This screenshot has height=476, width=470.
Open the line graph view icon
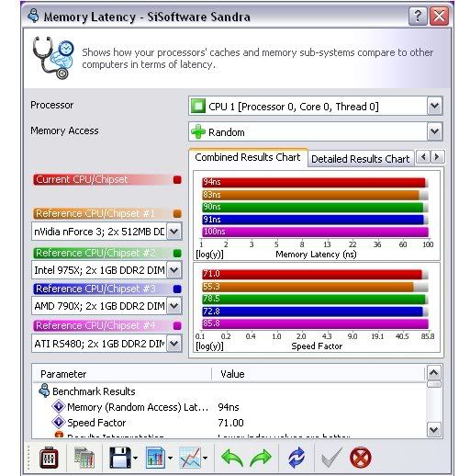[x=191, y=458]
